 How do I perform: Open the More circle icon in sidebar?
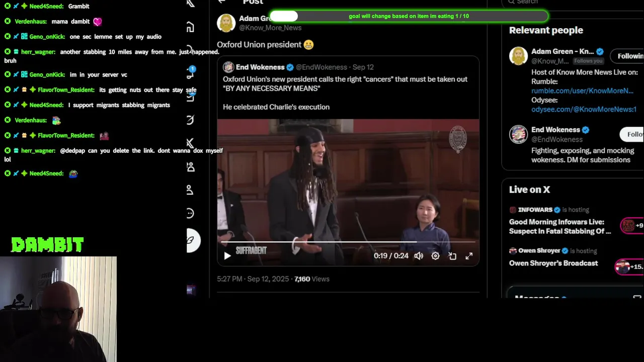(x=190, y=213)
